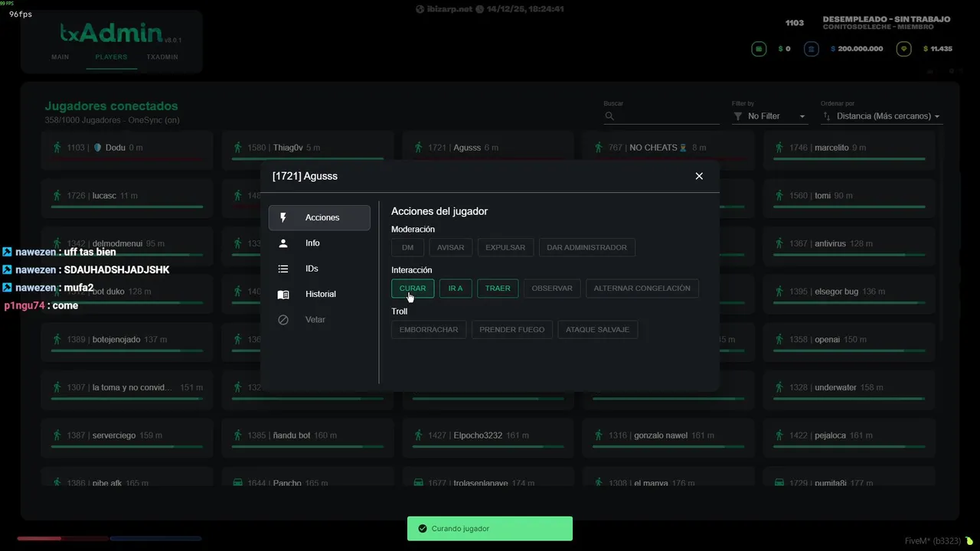Image resolution: width=980 pixels, height=551 pixels.
Task: Click the CURAR button
Action: [413, 289]
